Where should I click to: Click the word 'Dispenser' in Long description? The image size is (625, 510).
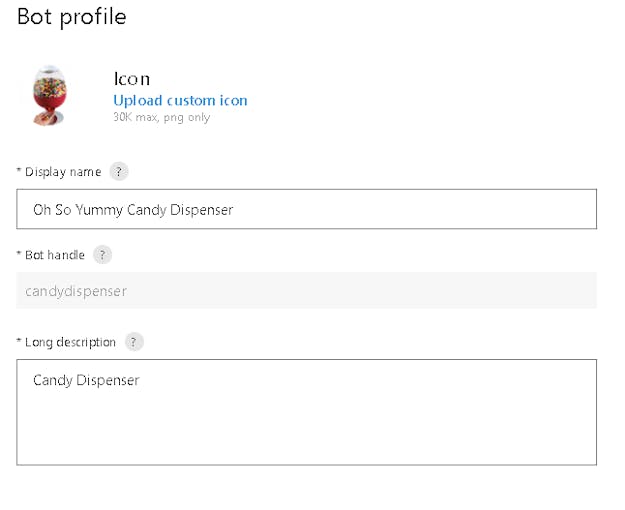108,380
